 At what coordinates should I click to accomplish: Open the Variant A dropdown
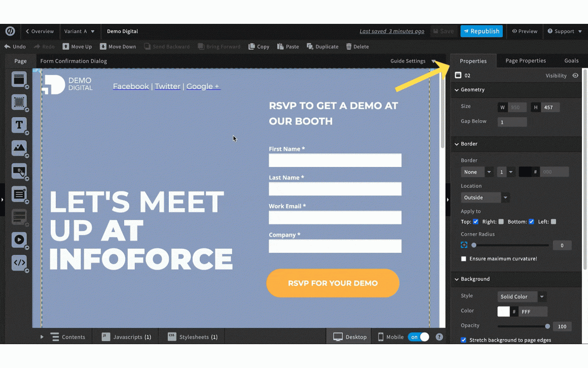pos(80,31)
